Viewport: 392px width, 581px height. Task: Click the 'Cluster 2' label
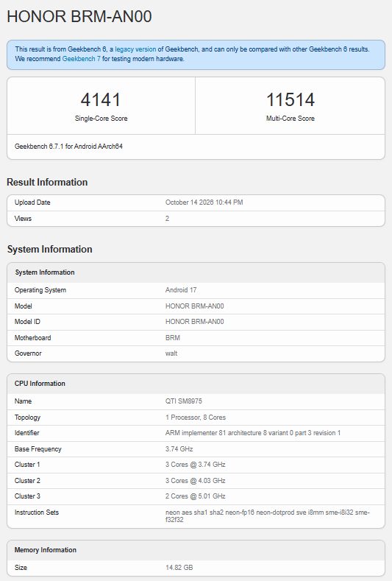(x=27, y=481)
